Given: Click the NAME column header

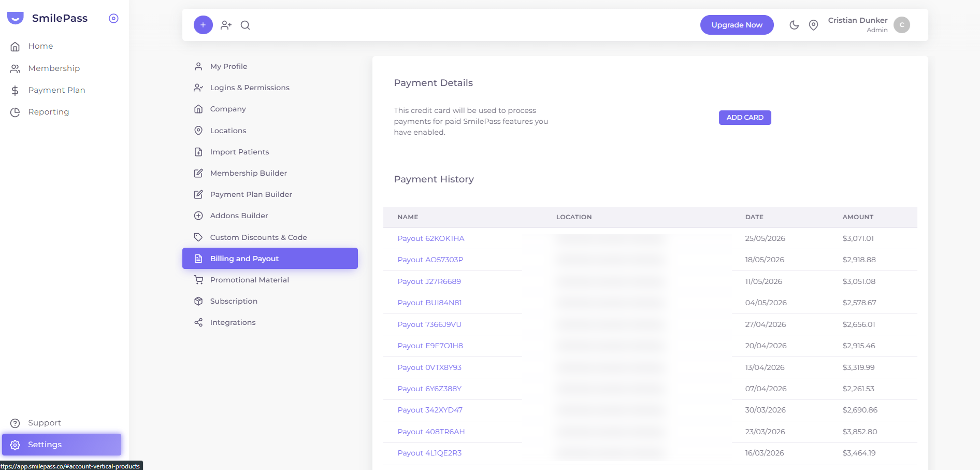Looking at the screenshot, I should 408,217.
